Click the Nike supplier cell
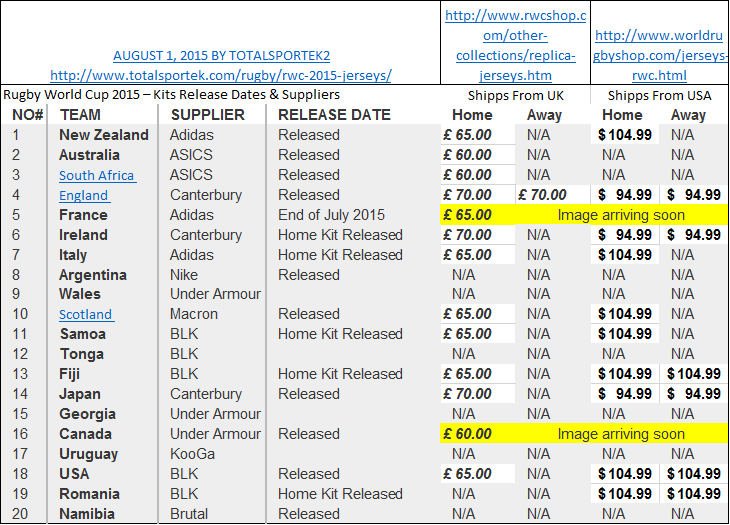 183,275
